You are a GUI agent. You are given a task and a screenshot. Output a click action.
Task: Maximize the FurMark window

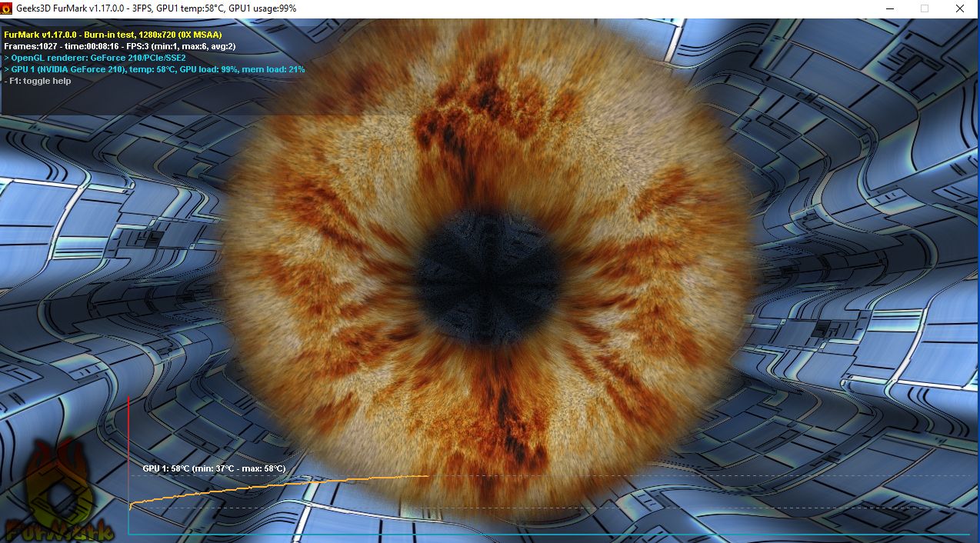tap(925, 8)
